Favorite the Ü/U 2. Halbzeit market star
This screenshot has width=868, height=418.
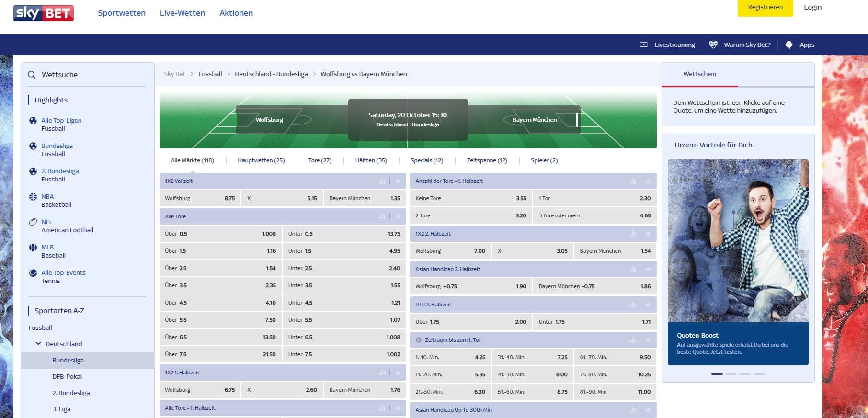(x=648, y=305)
